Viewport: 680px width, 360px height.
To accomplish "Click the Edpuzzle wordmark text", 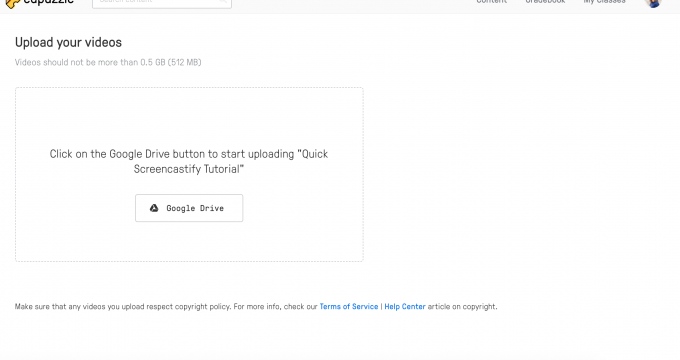I will (49, 2).
